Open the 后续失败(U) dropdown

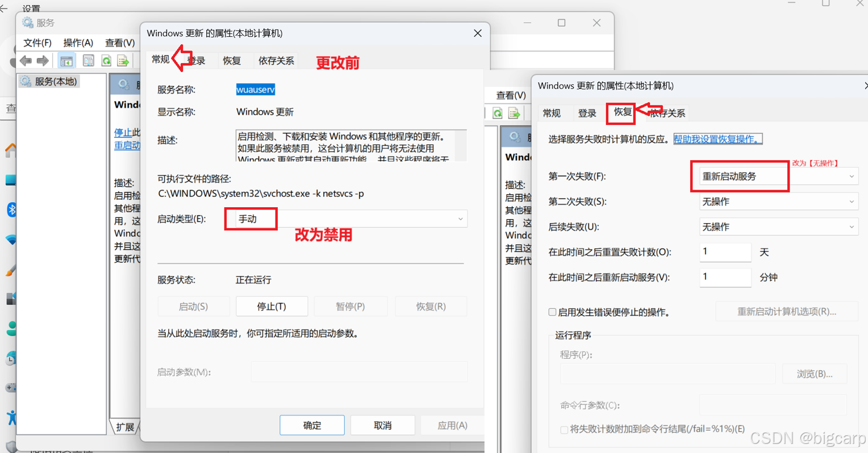tap(778, 227)
